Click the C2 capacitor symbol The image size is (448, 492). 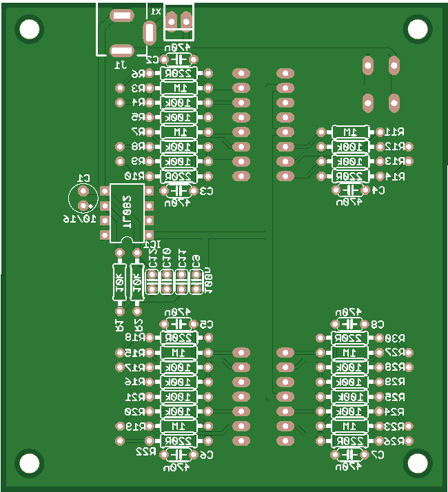[179, 59]
